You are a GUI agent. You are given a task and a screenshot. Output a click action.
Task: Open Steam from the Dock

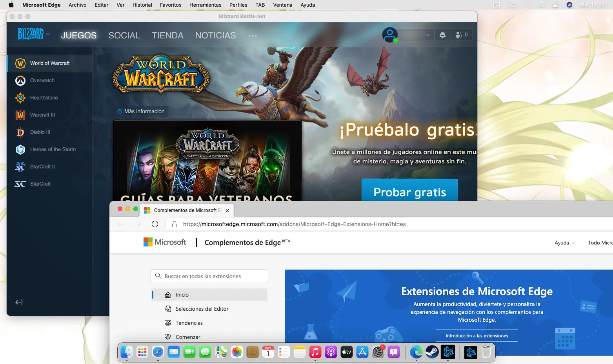432,352
